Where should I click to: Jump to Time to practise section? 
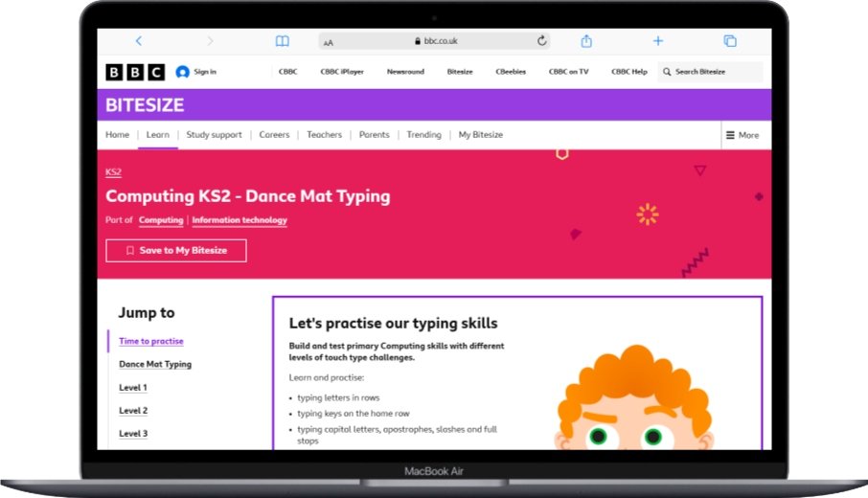coord(151,341)
